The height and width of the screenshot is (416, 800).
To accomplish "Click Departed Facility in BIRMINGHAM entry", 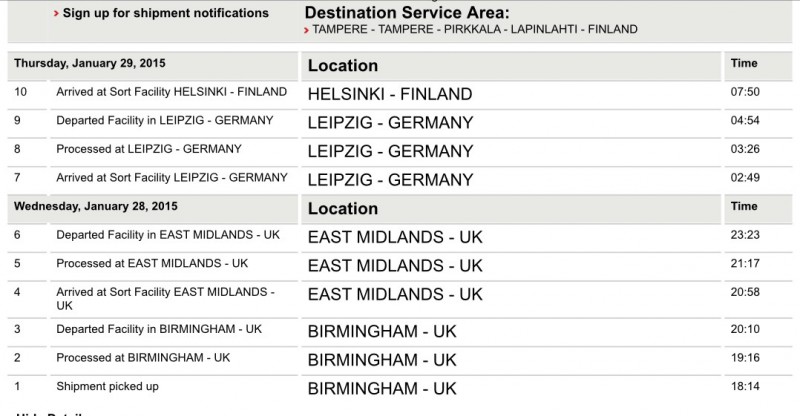I will (x=159, y=329).
